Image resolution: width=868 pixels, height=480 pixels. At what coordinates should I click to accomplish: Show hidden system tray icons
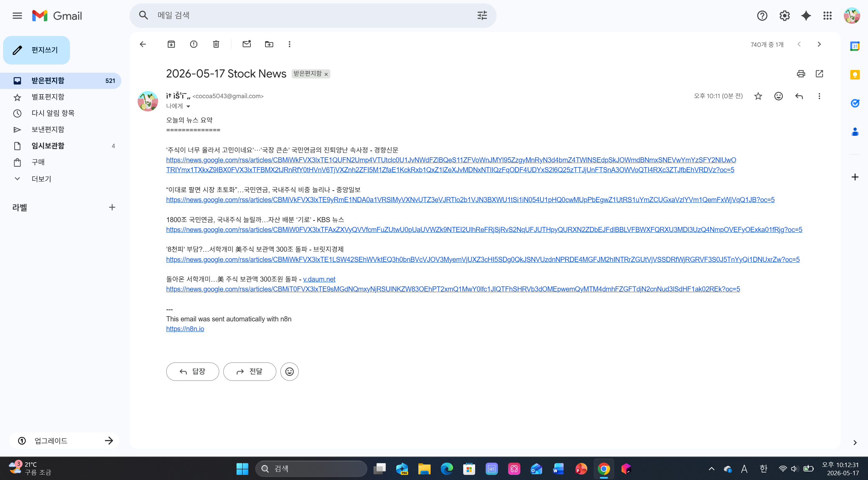coord(711,469)
